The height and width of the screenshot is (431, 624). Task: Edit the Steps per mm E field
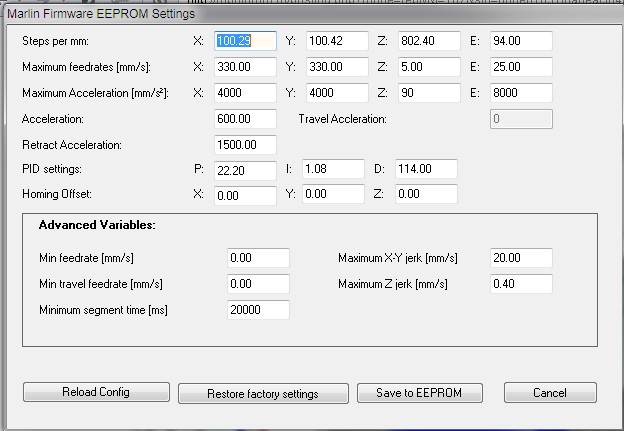coord(521,41)
